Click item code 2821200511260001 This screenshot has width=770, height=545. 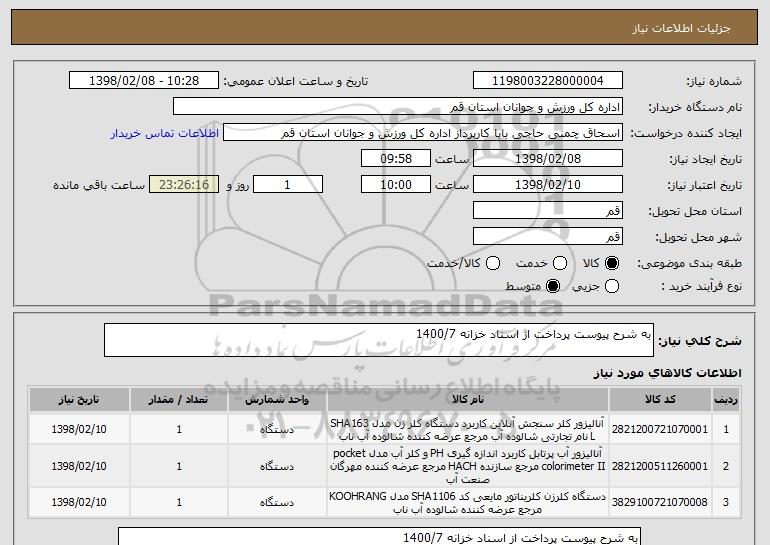pos(660,466)
